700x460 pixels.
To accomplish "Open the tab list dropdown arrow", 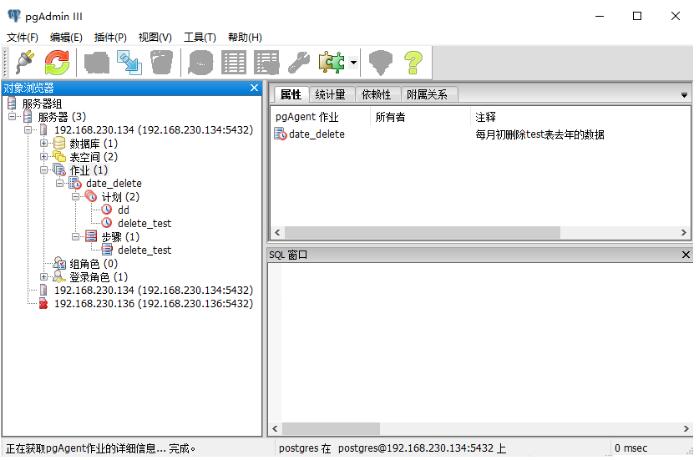I will [x=683, y=95].
